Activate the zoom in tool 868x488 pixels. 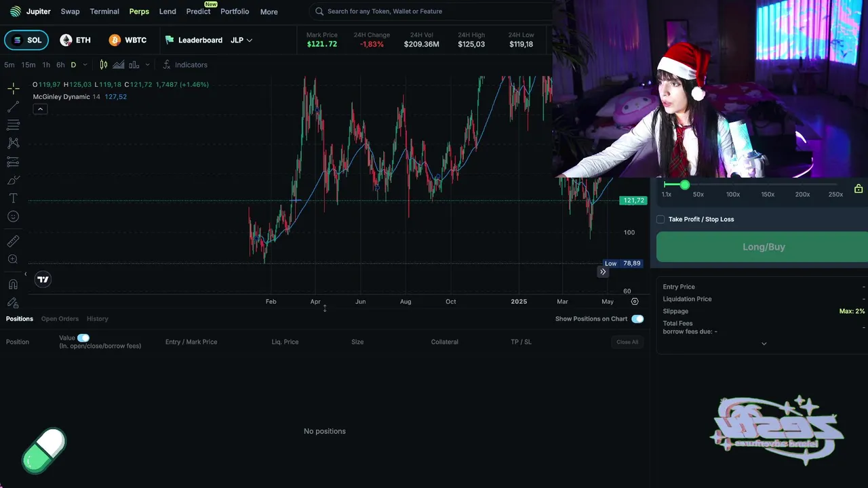click(13, 260)
